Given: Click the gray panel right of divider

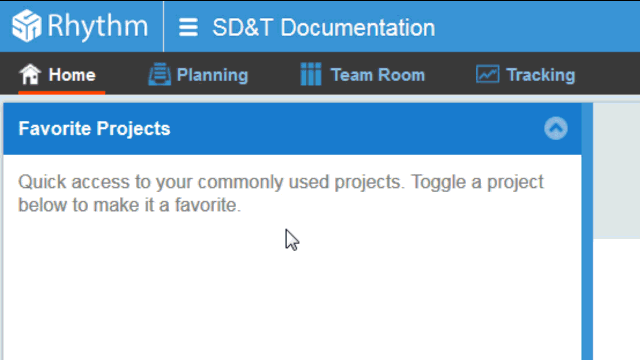Looking at the screenshot, I should point(616,171).
